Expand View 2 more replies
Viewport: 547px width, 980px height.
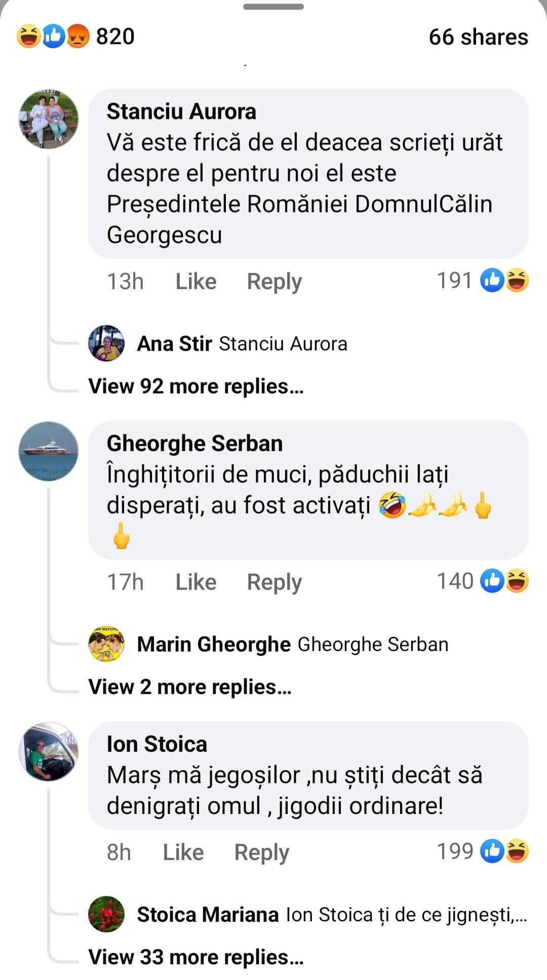click(x=190, y=687)
